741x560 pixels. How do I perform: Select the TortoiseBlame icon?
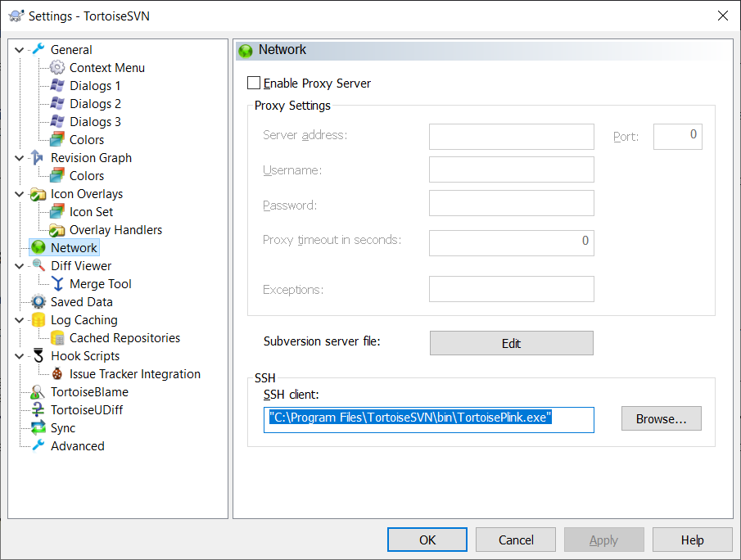point(38,392)
